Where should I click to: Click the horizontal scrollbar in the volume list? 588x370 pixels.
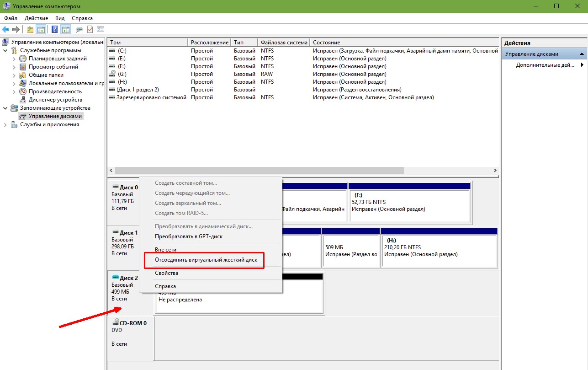click(x=260, y=170)
